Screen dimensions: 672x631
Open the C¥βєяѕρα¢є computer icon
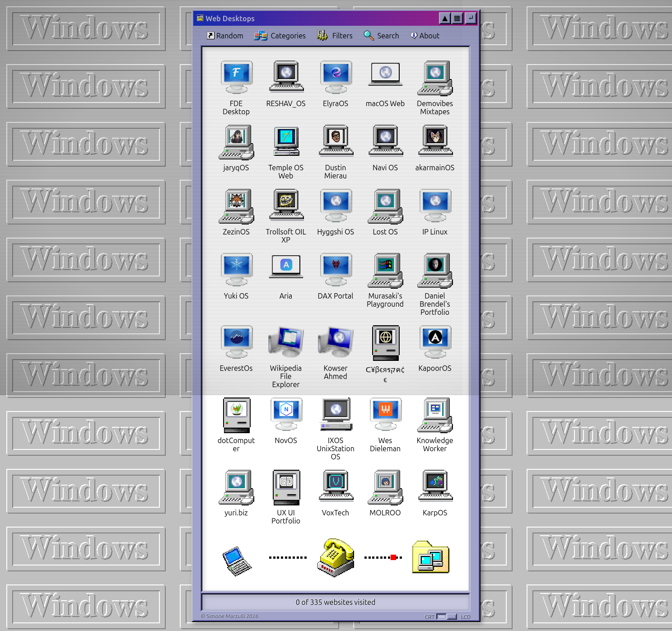pyautogui.click(x=385, y=343)
